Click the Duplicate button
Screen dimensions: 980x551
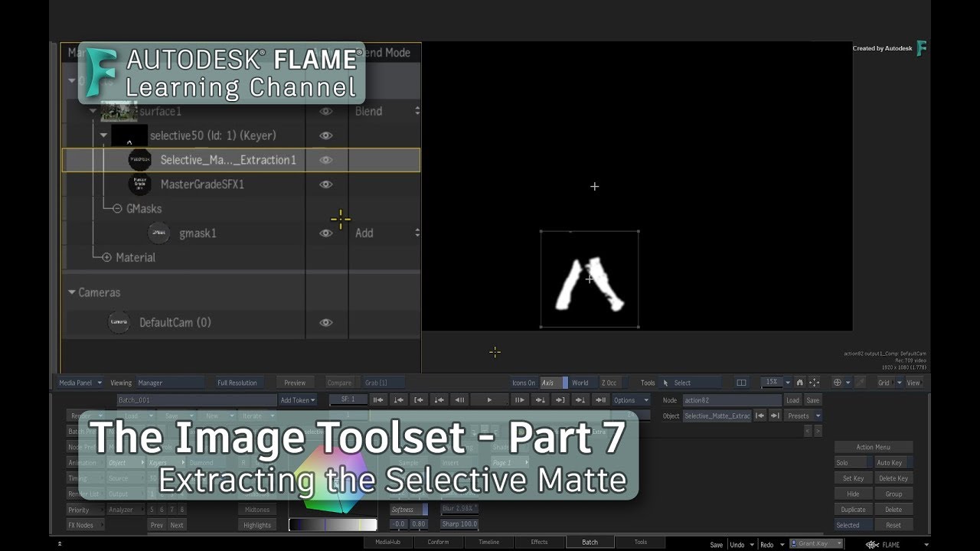point(853,509)
